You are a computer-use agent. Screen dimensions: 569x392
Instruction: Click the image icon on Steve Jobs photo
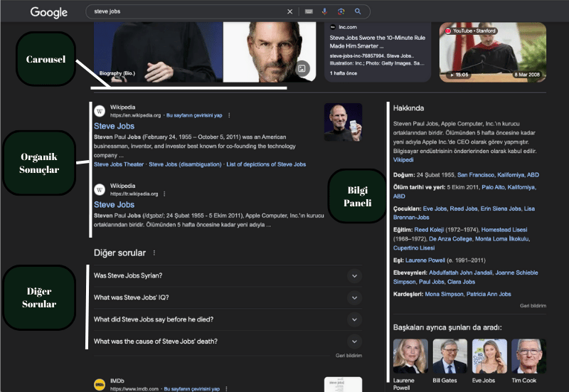click(302, 68)
